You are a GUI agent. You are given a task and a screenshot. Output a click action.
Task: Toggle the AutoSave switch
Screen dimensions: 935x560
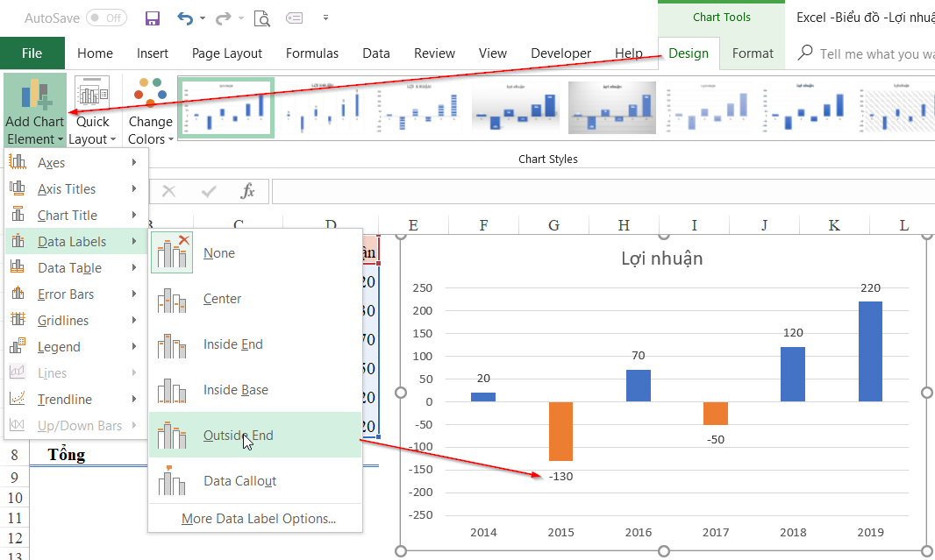click(x=104, y=18)
